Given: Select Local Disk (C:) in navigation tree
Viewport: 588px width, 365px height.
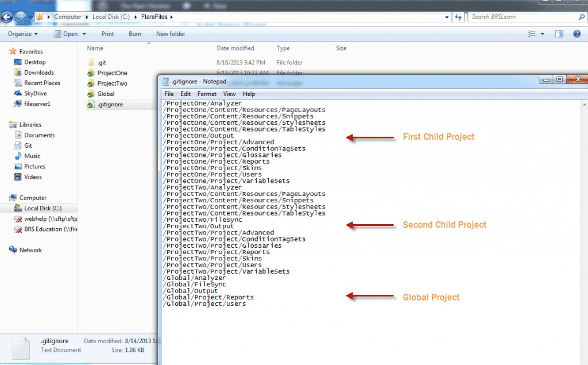Looking at the screenshot, I should pos(42,208).
